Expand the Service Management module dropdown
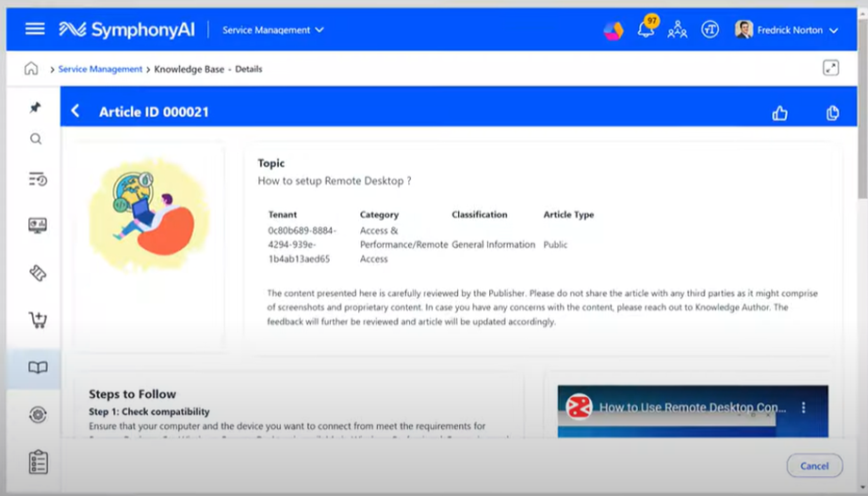868x496 pixels. click(272, 30)
